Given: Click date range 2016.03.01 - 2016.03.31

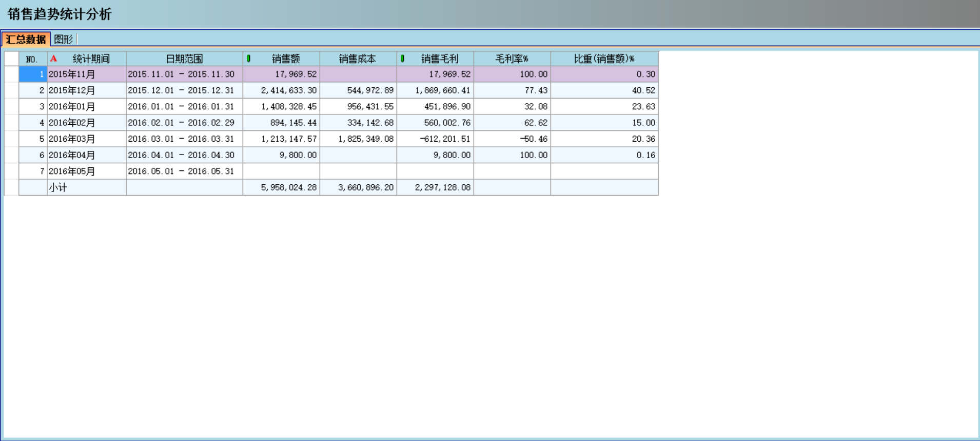Looking at the screenshot, I should point(185,139).
